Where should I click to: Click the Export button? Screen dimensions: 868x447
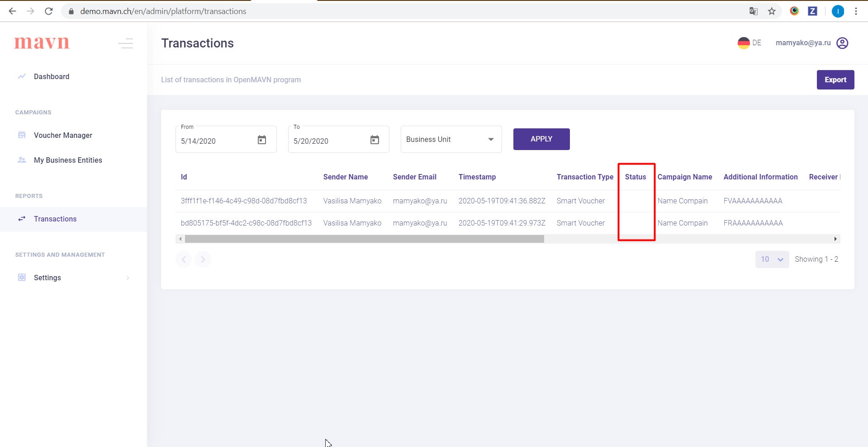[835, 80]
